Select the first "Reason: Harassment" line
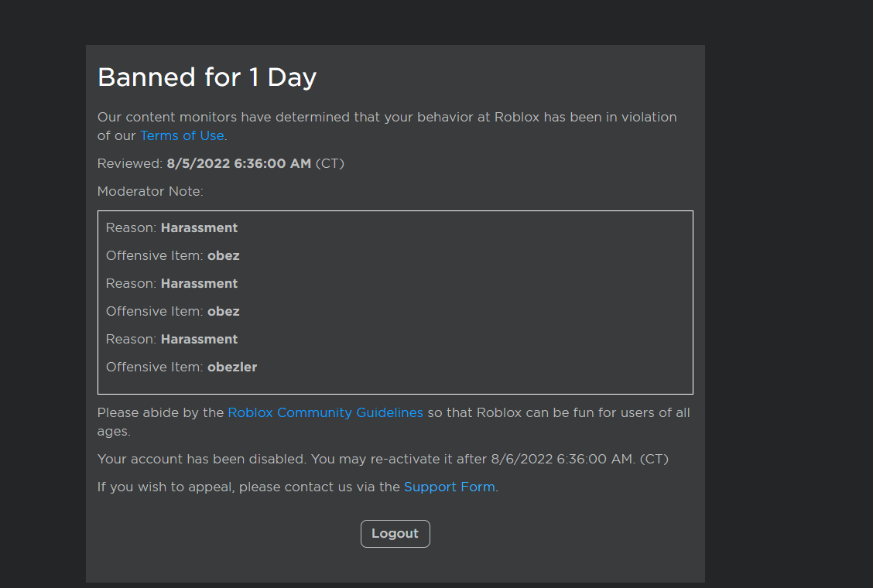The height and width of the screenshot is (588, 873). coord(172,227)
